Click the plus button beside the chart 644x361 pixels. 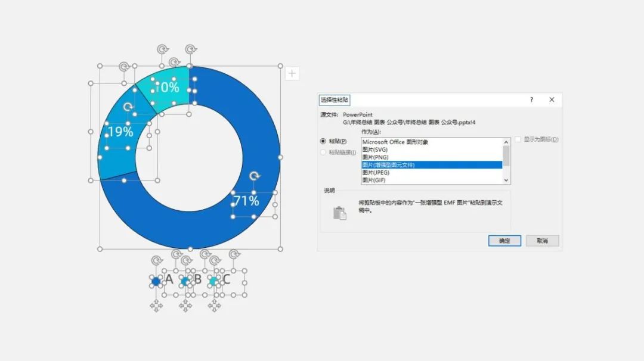click(292, 73)
